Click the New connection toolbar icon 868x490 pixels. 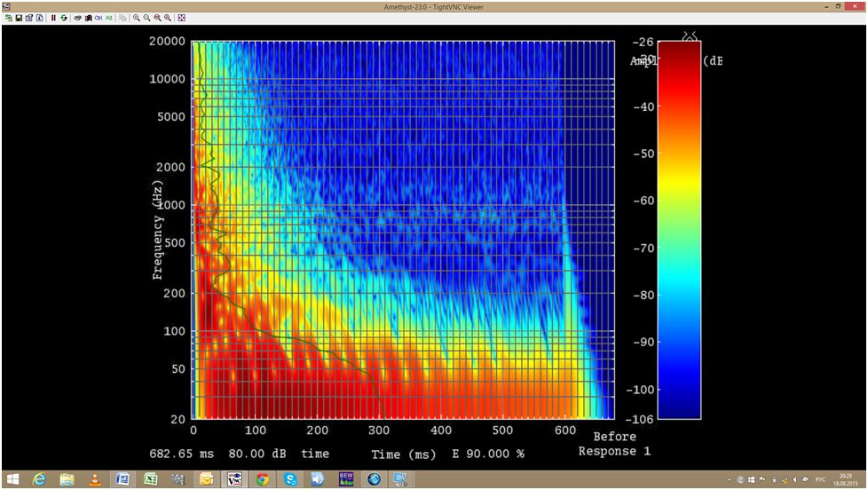[8, 18]
